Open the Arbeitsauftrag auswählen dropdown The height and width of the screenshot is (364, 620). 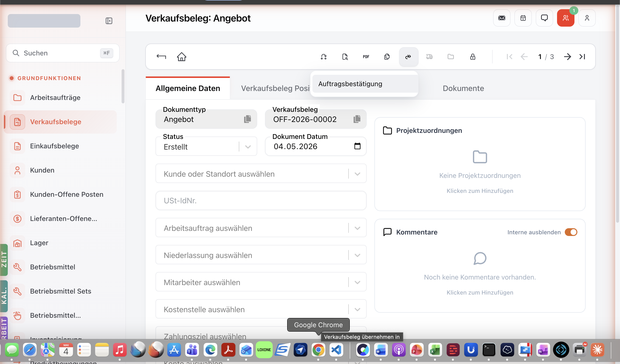(x=261, y=228)
